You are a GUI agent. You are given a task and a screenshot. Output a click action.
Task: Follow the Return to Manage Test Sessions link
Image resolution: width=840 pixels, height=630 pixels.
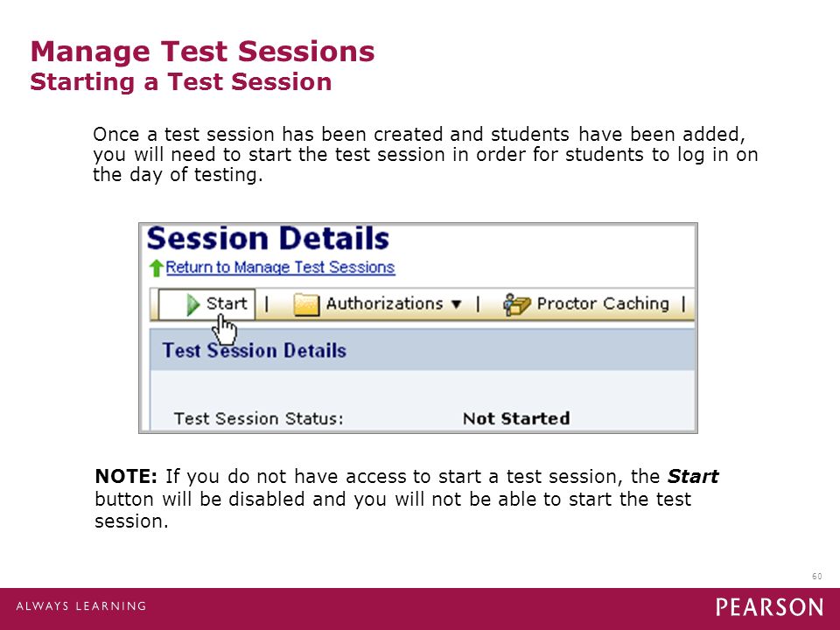pyautogui.click(x=280, y=268)
